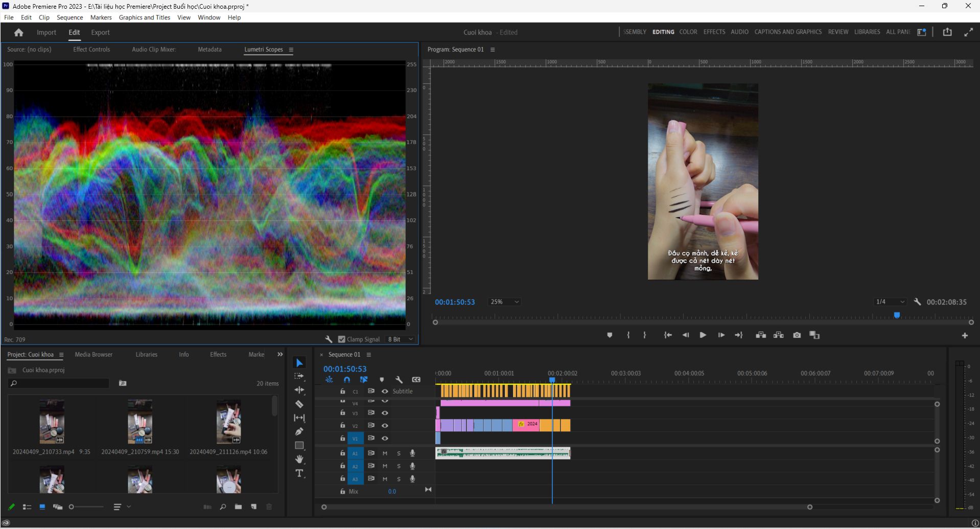This screenshot has width=980, height=529.
Task: Click Add Marker in Program monitor
Action: [610, 335]
